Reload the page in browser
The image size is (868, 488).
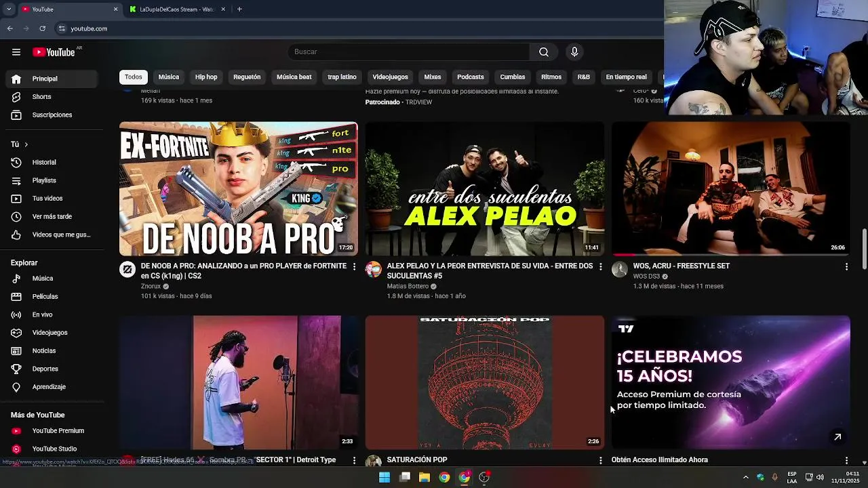tap(42, 28)
